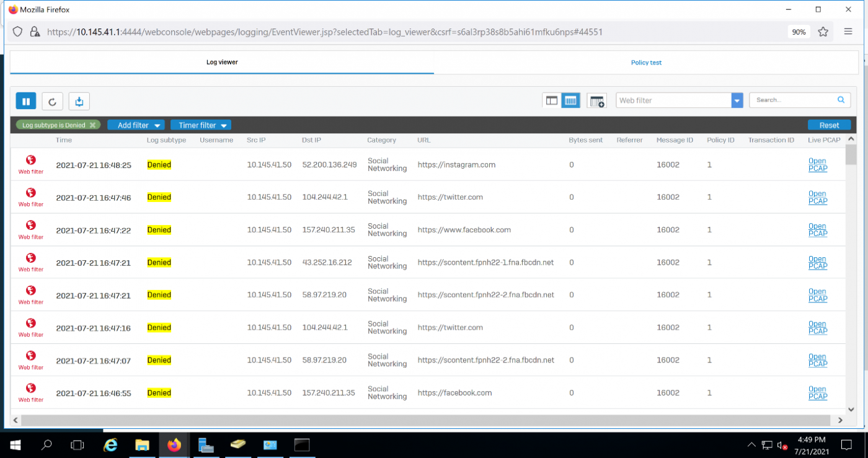
Task: Export the displayed logs
Action: pos(78,100)
